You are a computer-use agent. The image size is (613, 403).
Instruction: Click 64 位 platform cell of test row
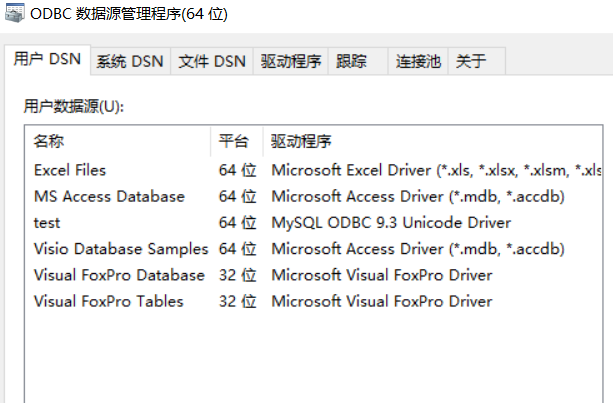click(x=237, y=223)
